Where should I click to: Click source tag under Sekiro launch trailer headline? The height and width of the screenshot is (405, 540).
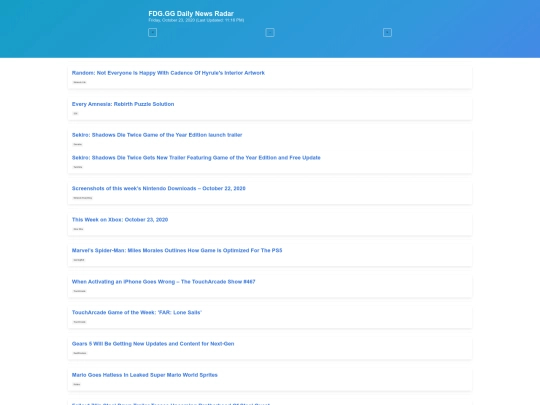(77, 144)
